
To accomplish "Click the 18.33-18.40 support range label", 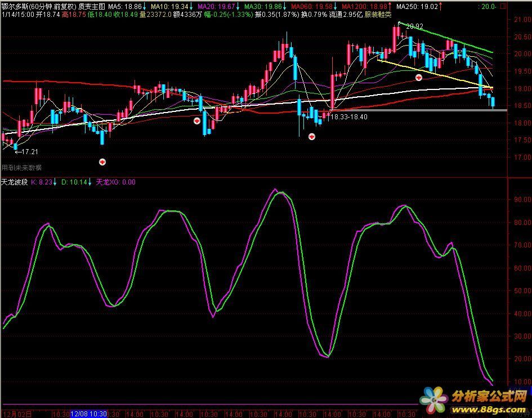I will point(349,117).
